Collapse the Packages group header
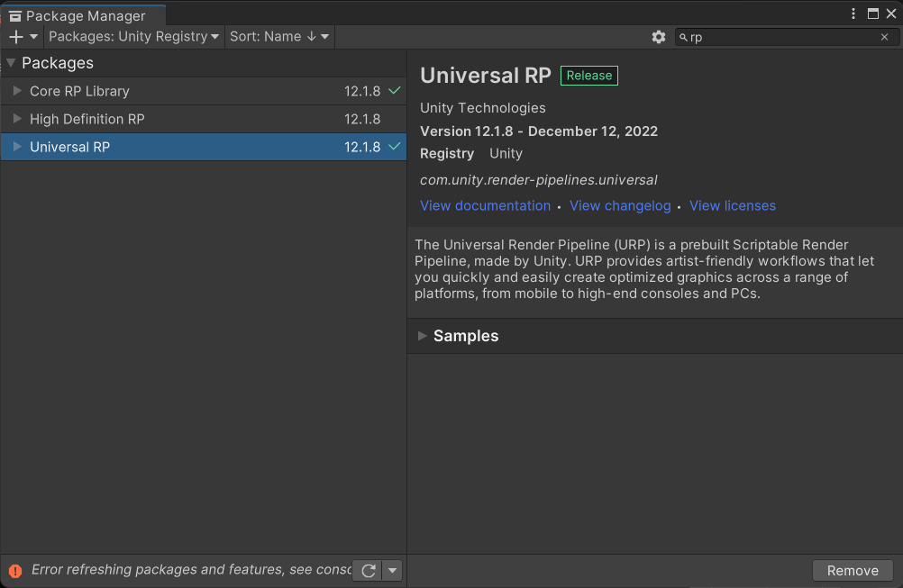 (x=11, y=63)
